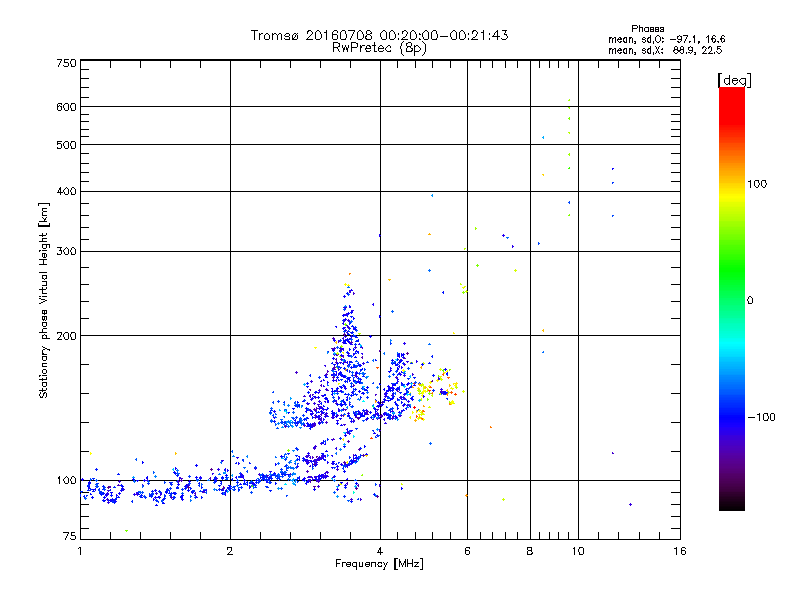
Task: Click the y-axis label '300'
Action: [x=66, y=252]
